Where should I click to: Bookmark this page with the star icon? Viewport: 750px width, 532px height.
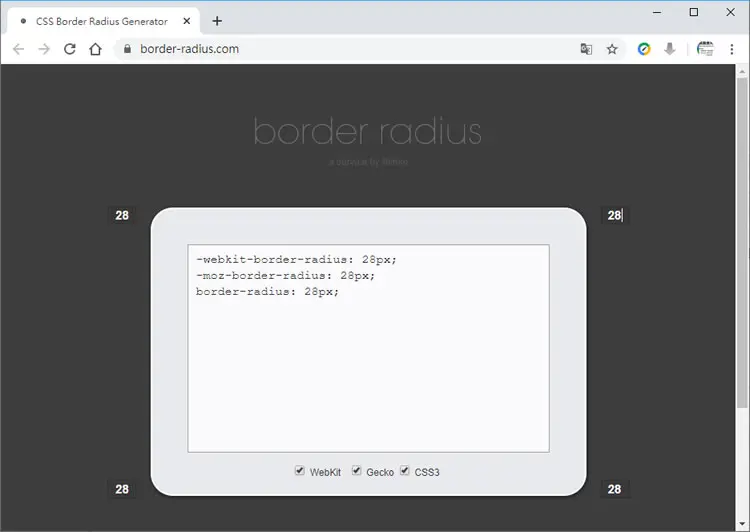[612, 49]
